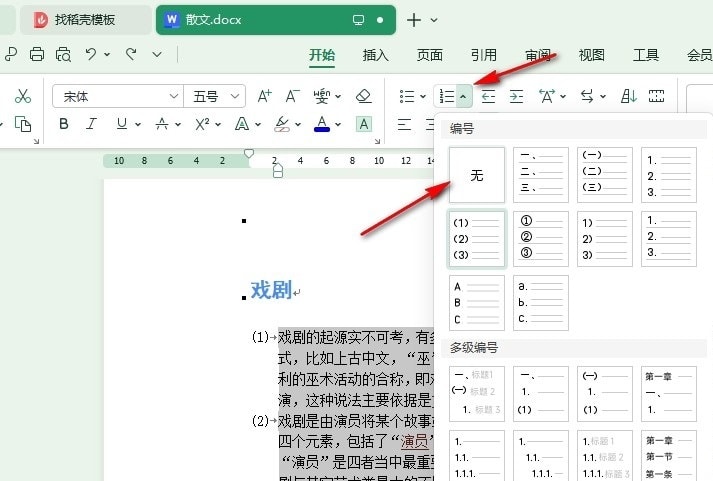Open the quick access toolbar customize chevron
This screenshot has height=481, width=713.
(x=157, y=55)
